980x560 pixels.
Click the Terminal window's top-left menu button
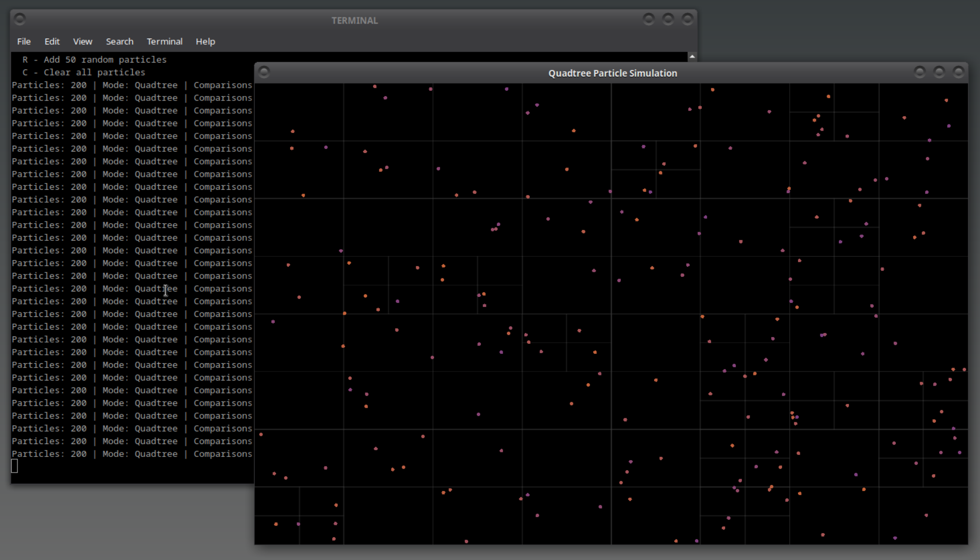(x=20, y=19)
